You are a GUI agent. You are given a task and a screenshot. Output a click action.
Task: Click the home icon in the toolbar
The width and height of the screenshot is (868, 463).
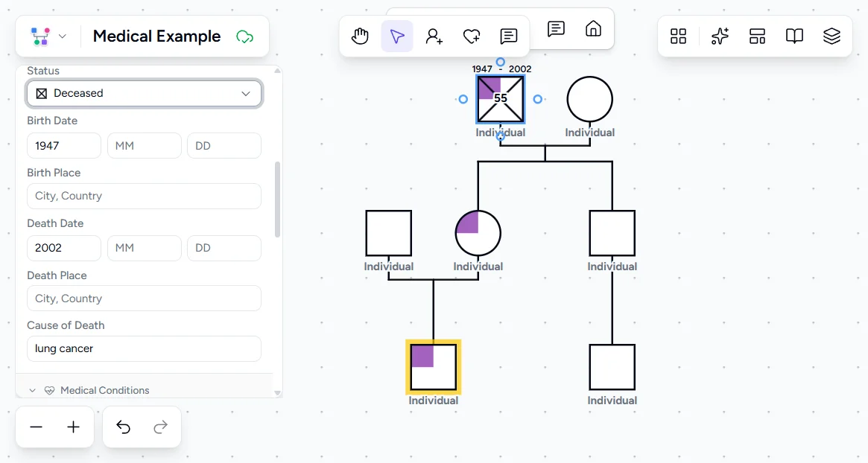tap(593, 29)
